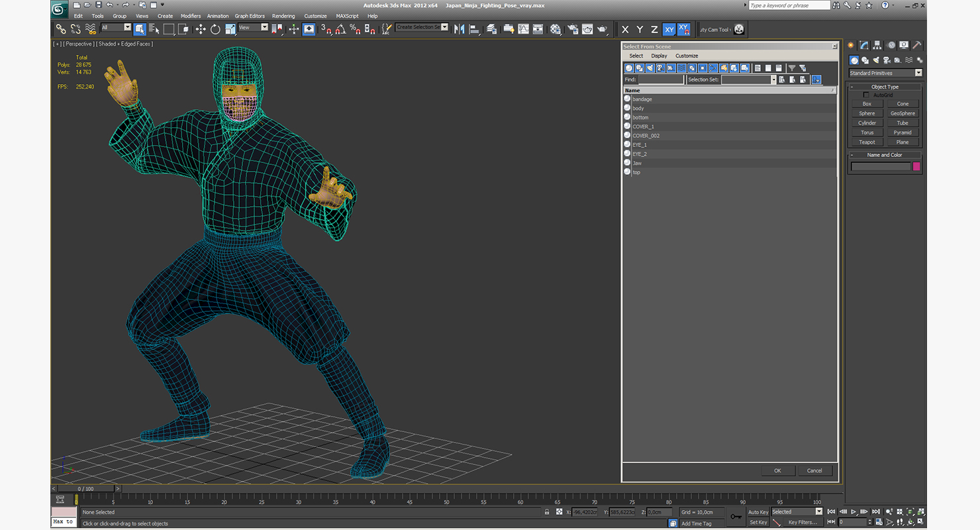Open the Modifiers menu
Image resolution: width=980 pixels, height=530 pixels.
click(x=191, y=16)
